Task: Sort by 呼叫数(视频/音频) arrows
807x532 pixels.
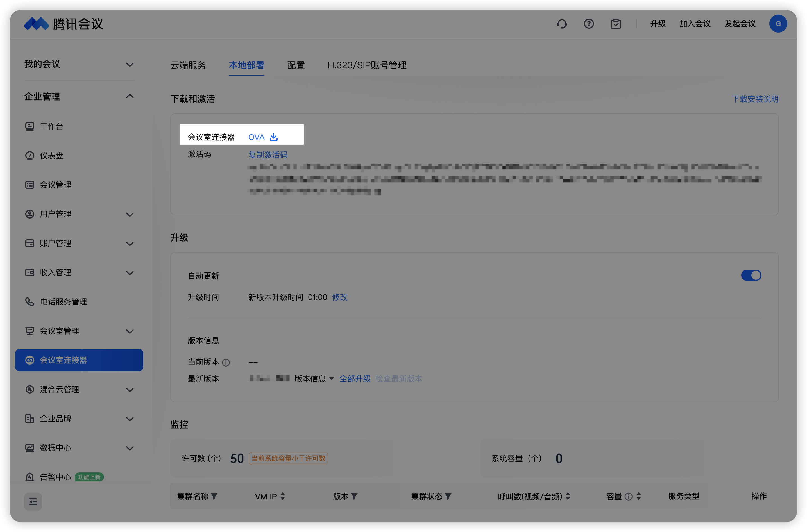Action: pyautogui.click(x=568, y=496)
